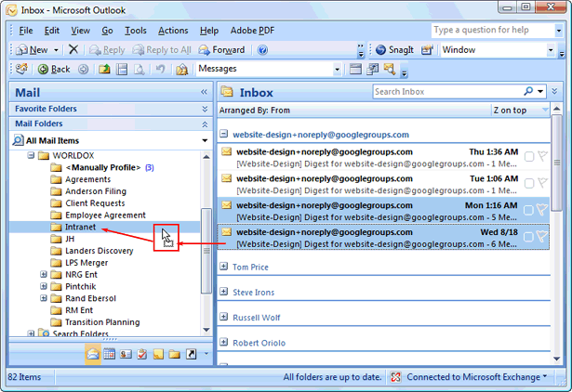Click the Back navigation button

(x=54, y=70)
